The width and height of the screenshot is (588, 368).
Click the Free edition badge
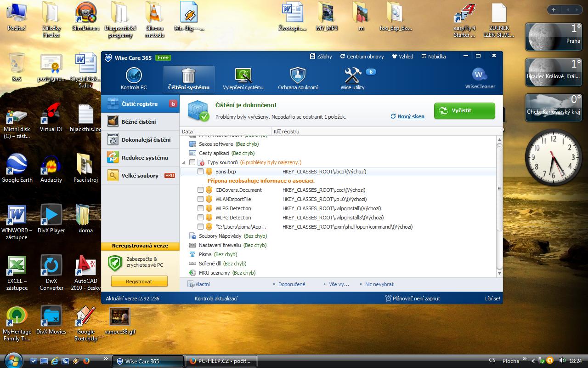(x=163, y=57)
